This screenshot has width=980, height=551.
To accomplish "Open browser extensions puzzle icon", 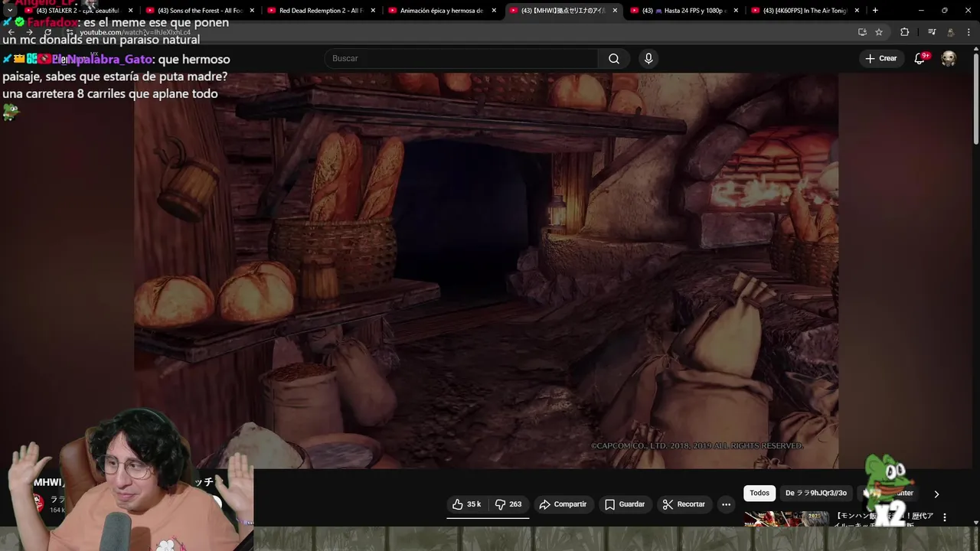I will [904, 32].
